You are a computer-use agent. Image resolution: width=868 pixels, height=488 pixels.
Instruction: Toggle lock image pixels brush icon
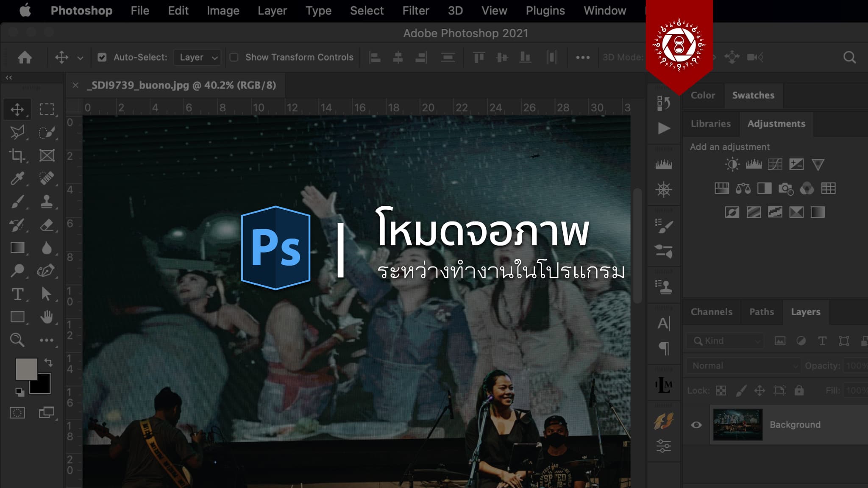coord(740,391)
